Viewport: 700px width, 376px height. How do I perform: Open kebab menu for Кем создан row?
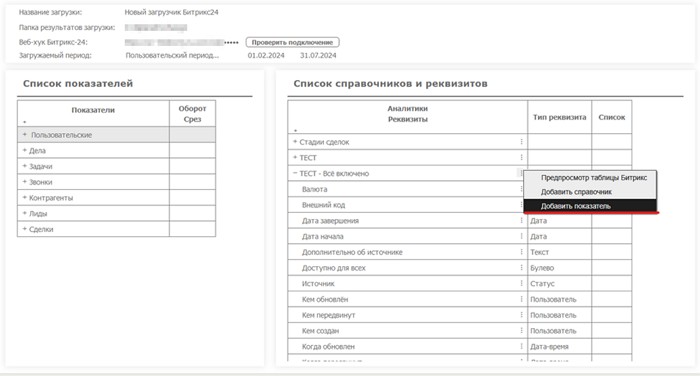pyautogui.click(x=521, y=330)
